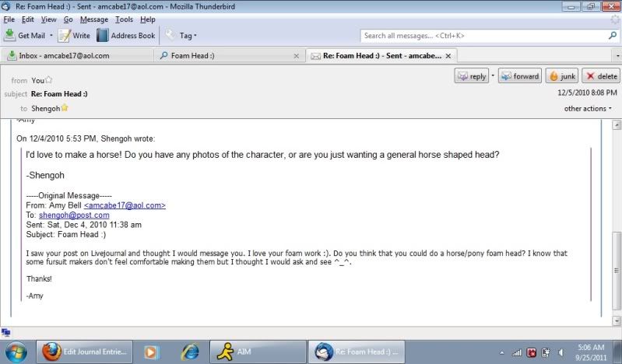The width and height of the screenshot is (622, 364).
Task: Open the View menu
Action: pos(48,19)
